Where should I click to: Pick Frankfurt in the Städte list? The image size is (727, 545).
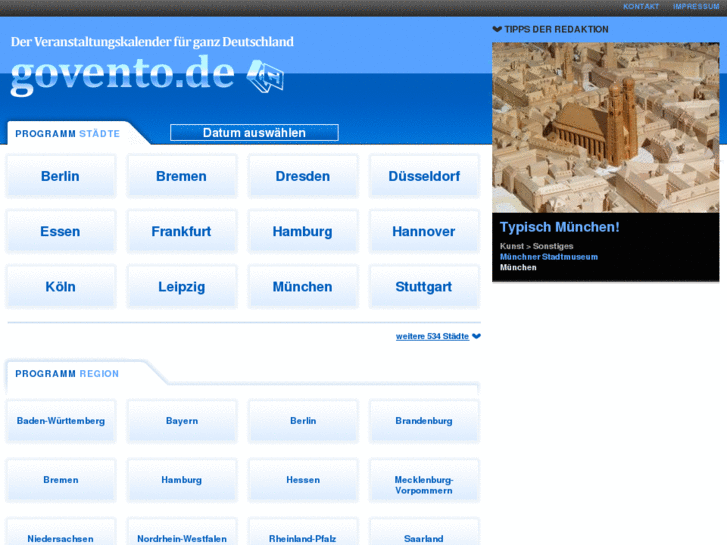pyautogui.click(x=181, y=231)
